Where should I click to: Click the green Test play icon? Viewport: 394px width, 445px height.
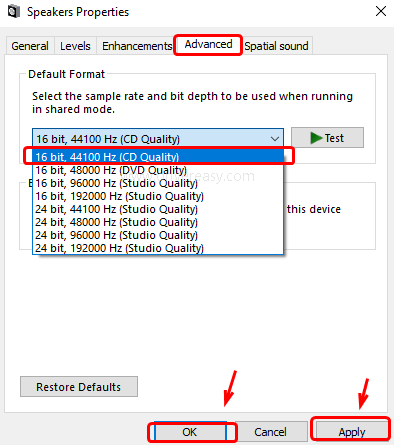(x=316, y=138)
